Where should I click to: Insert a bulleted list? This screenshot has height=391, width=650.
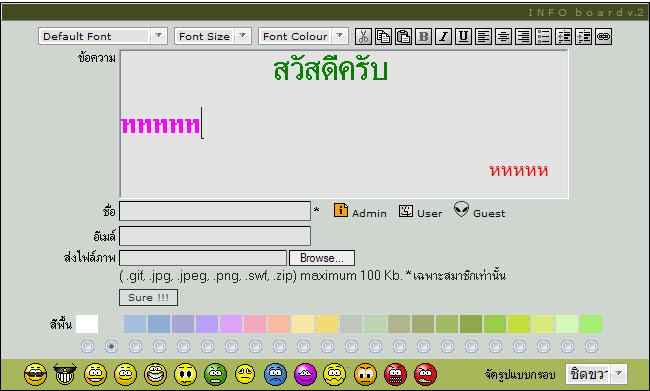543,36
